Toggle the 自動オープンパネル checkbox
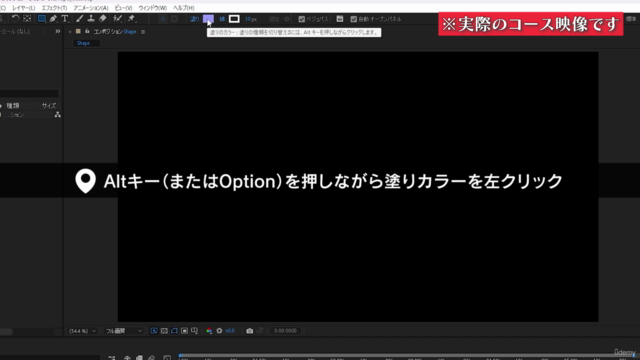The width and height of the screenshot is (640, 360). 354,19
